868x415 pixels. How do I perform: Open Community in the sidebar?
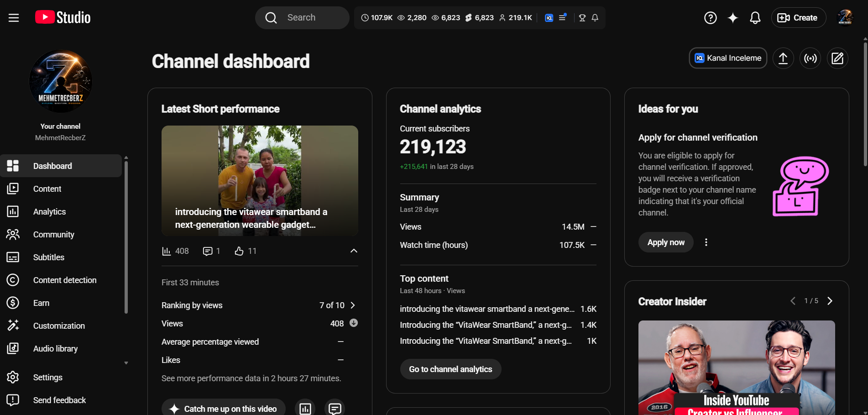(61, 234)
